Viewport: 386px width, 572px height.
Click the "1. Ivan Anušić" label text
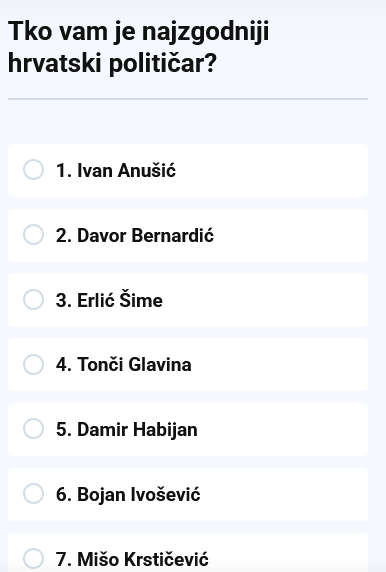click(x=116, y=170)
